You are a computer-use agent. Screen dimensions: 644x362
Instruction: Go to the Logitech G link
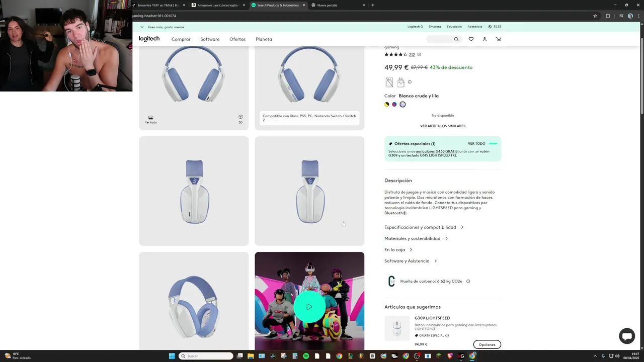415,27
